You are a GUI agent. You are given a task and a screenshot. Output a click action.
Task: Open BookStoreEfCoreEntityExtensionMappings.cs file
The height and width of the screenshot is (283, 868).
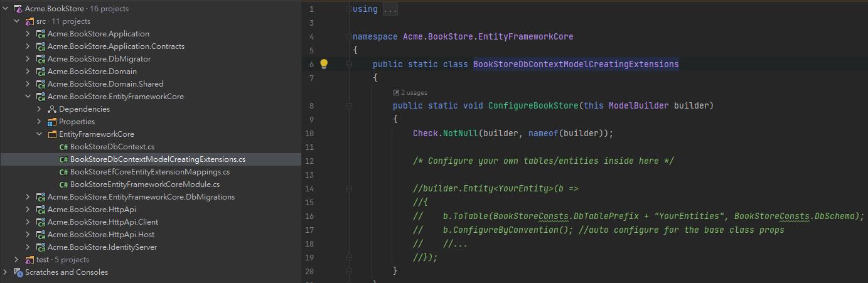point(149,172)
